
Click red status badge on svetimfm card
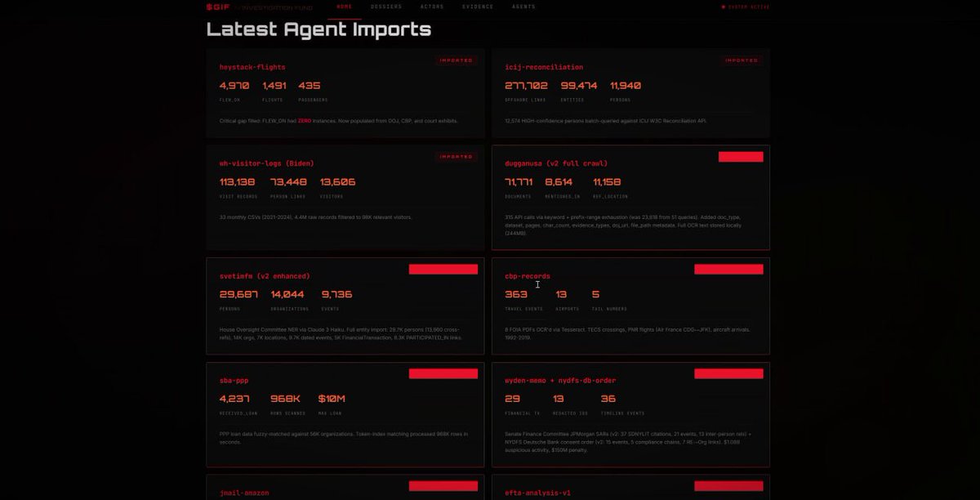click(443, 269)
